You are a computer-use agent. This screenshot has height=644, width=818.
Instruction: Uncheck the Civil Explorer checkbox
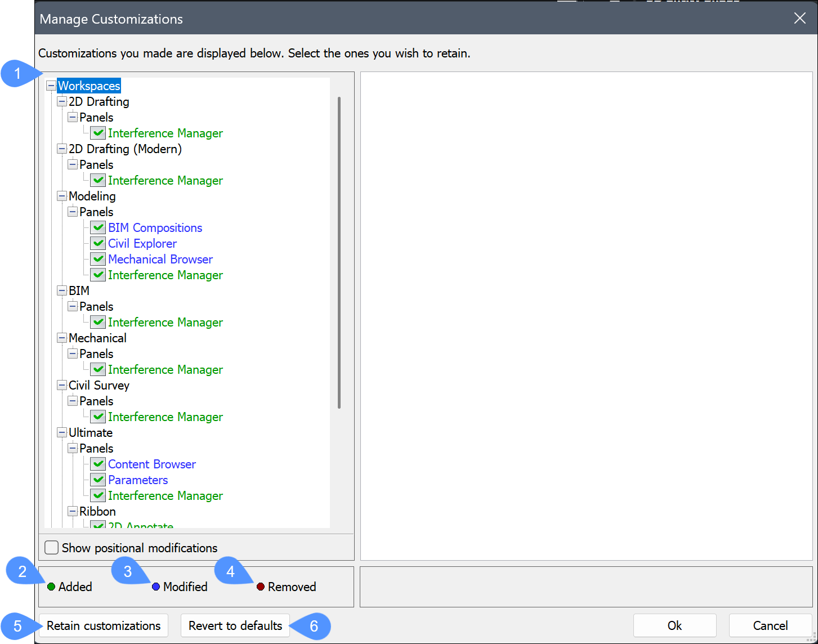coord(99,243)
